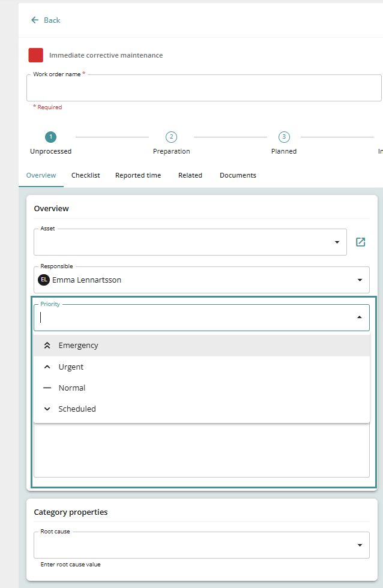Select step 2 Preparation circle
Viewport: 383px width, 588px height.
pos(171,137)
